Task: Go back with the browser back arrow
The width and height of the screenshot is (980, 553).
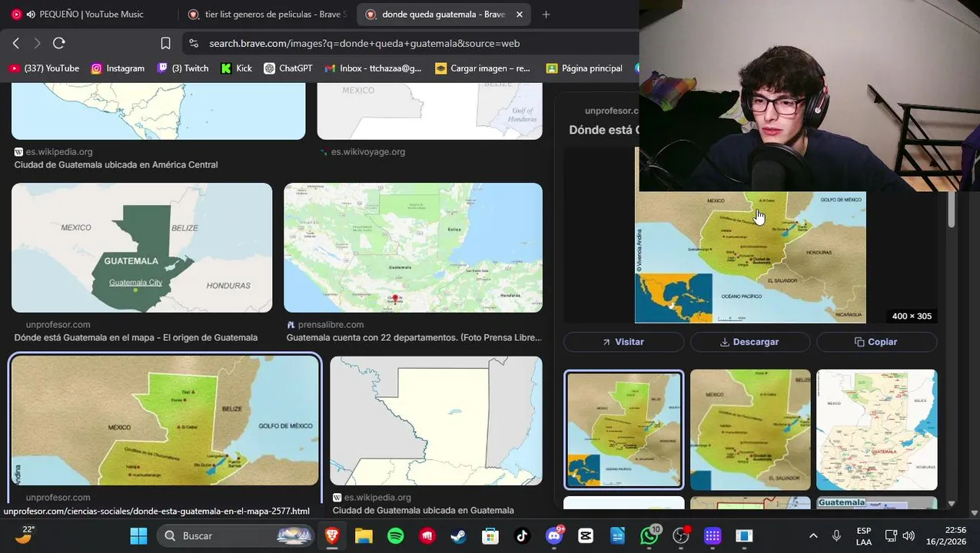Action: (x=16, y=44)
